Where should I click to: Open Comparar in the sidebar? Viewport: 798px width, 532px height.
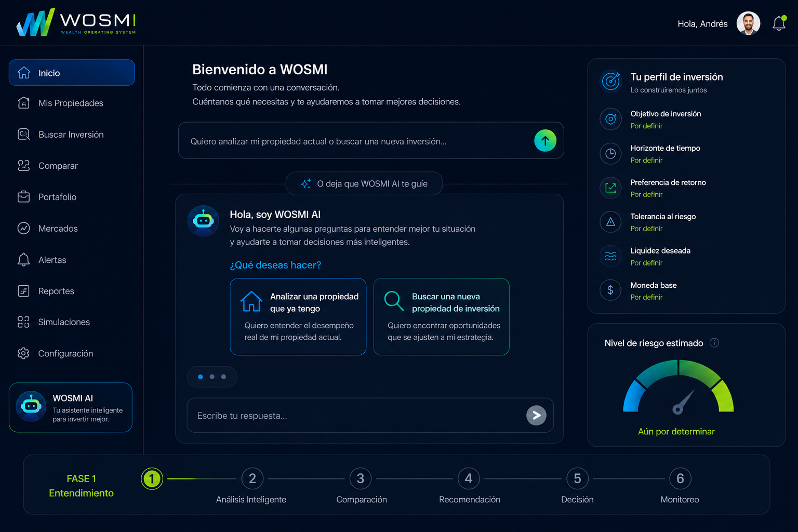pos(72,166)
